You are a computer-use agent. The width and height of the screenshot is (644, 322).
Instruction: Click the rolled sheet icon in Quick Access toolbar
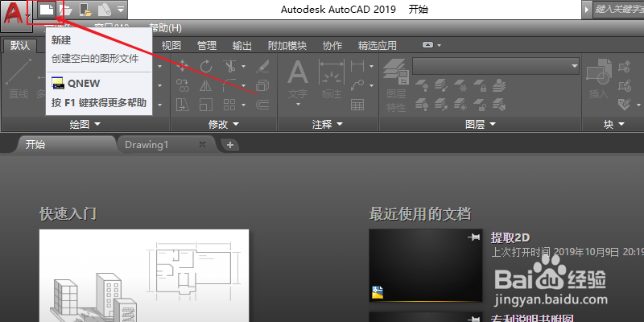click(105, 10)
